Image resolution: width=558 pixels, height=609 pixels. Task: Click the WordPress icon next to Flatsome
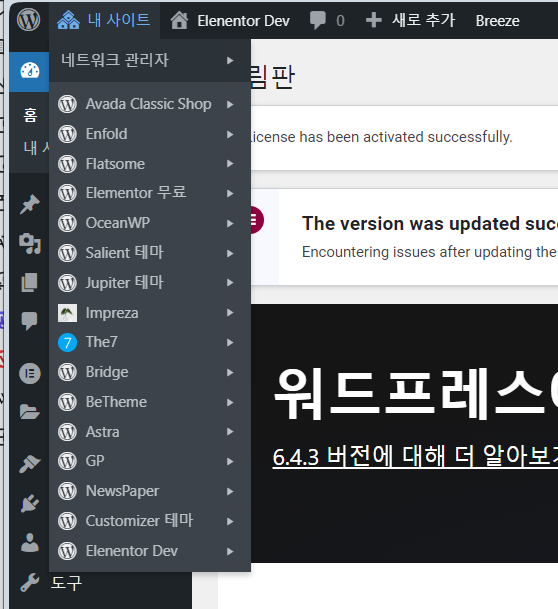[x=68, y=164]
